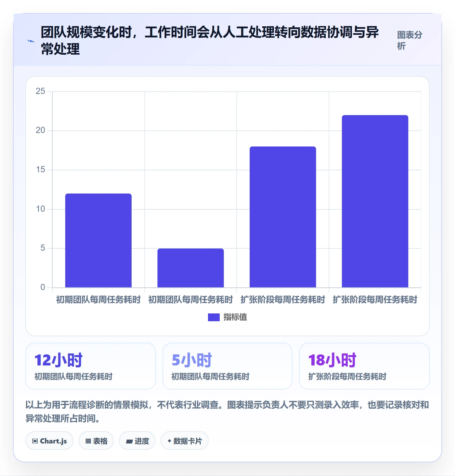Click the y-axis tick label 25
The height and width of the screenshot is (476, 455).
[41, 91]
